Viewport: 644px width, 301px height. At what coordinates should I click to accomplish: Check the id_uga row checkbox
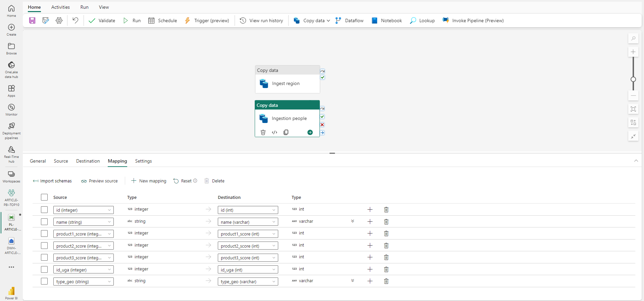coord(44,269)
